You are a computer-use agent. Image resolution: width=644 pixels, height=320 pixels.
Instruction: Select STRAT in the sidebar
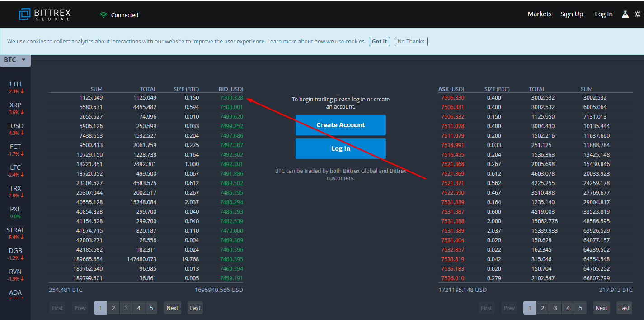click(15, 233)
